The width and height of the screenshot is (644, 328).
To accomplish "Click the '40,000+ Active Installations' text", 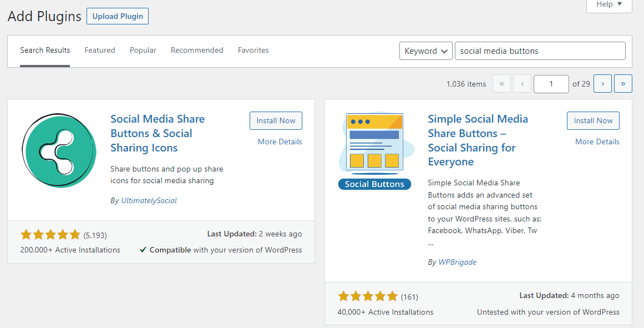I will [x=386, y=312].
